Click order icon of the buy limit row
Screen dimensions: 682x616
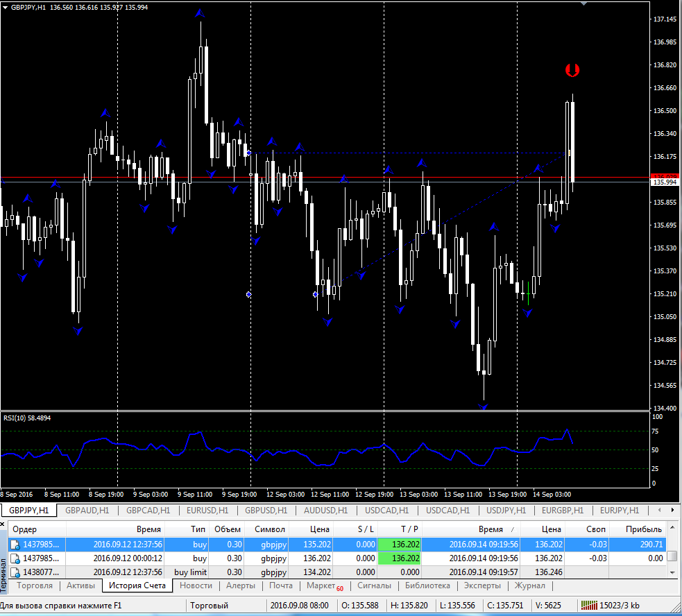[15, 572]
